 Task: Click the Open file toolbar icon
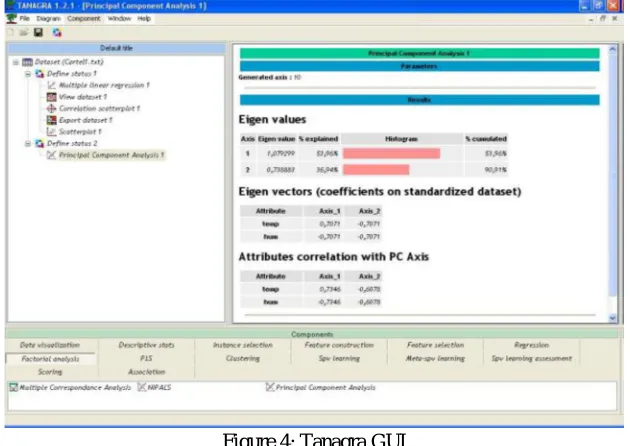click(24, 33)
